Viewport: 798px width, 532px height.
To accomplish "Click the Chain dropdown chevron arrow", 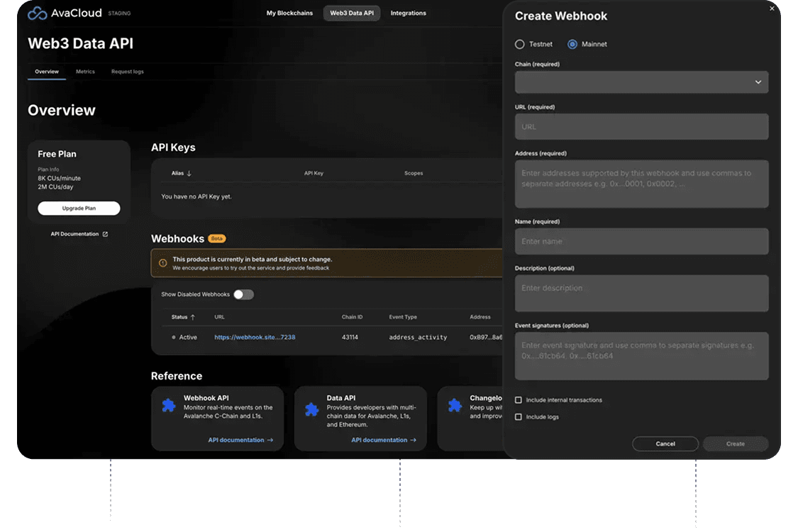I will [758, 82].
